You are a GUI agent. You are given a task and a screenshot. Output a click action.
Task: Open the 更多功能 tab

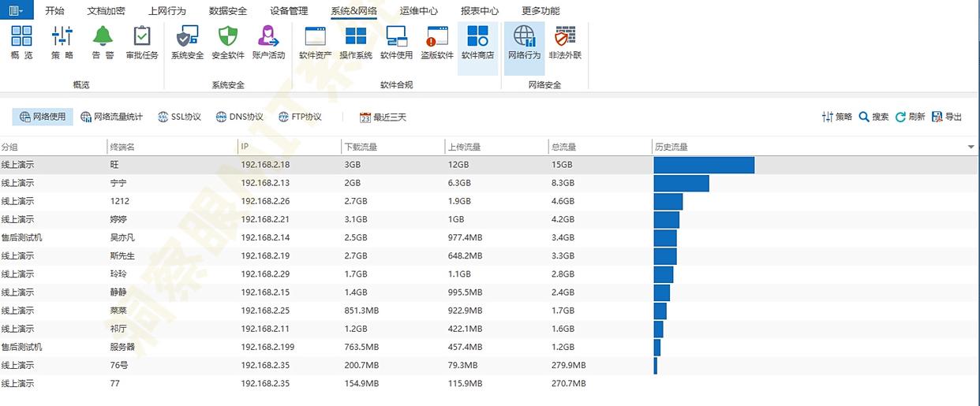point(540,10)
